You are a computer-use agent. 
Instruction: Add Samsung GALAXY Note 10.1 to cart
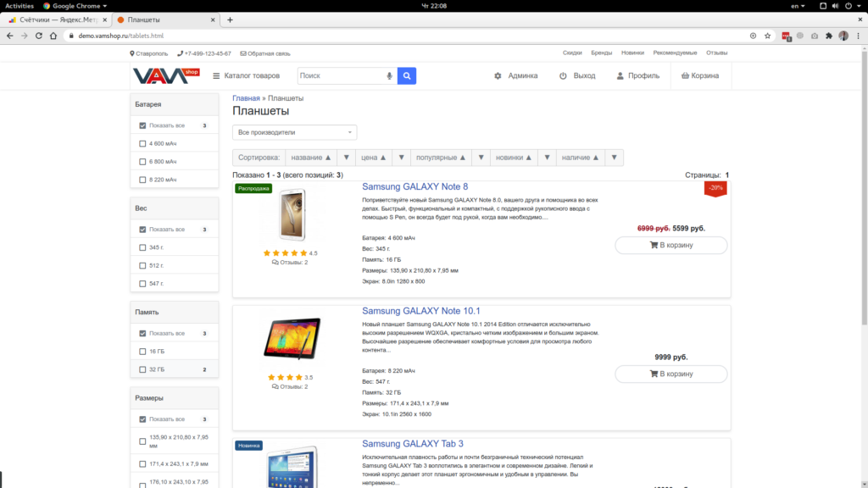pyautogui.click(x=671, y=374)
